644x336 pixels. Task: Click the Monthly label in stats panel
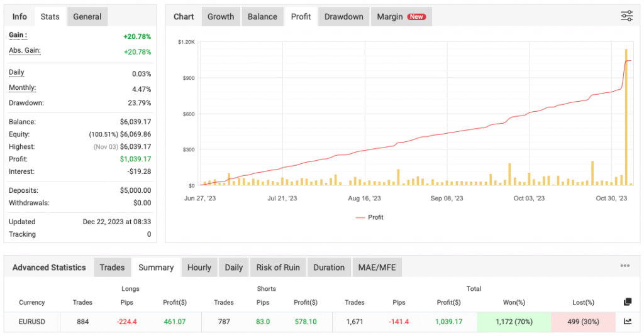pyautogui.click(x=22, y=88)
